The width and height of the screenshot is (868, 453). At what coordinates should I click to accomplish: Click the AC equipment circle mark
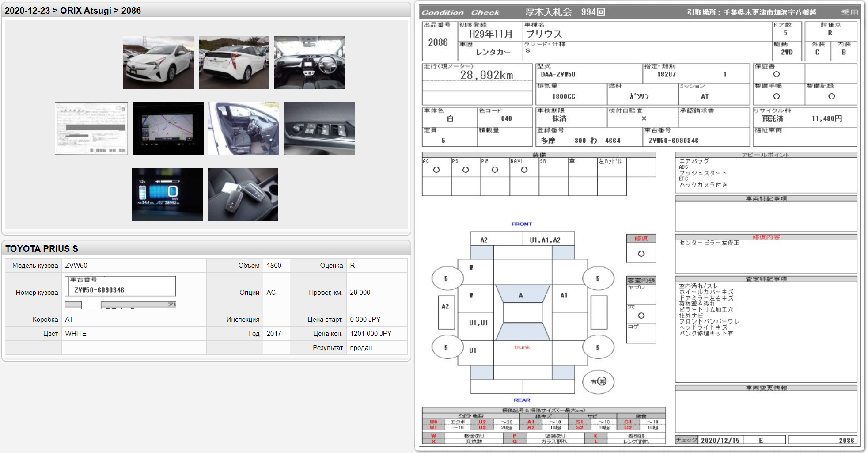pyautogui.click(x=436, y=170)
